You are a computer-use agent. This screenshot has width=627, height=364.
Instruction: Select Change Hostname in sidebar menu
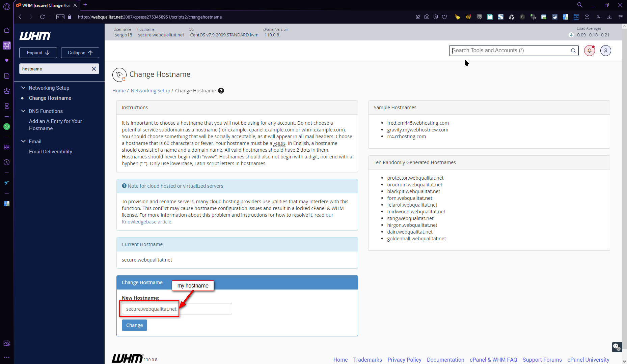pos(50,98)
